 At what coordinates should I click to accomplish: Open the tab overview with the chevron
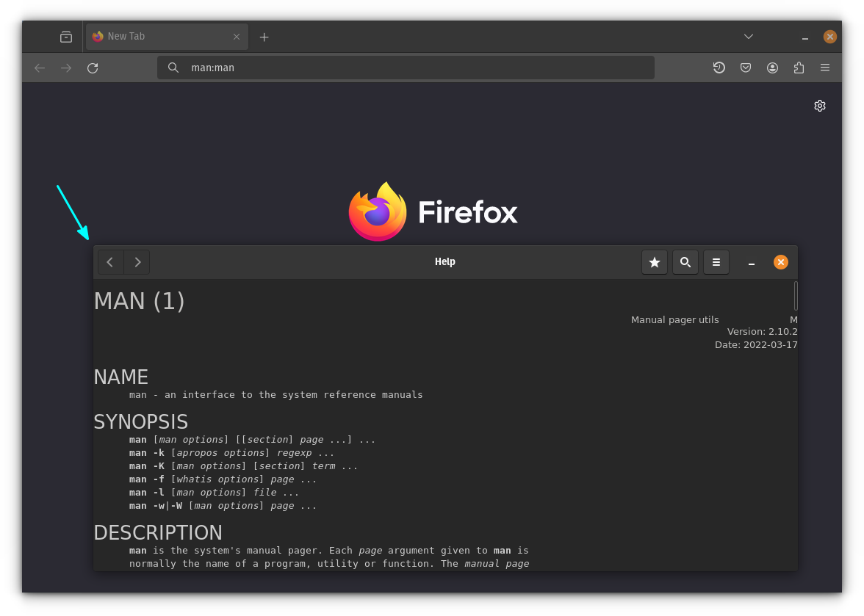(748, 36)
